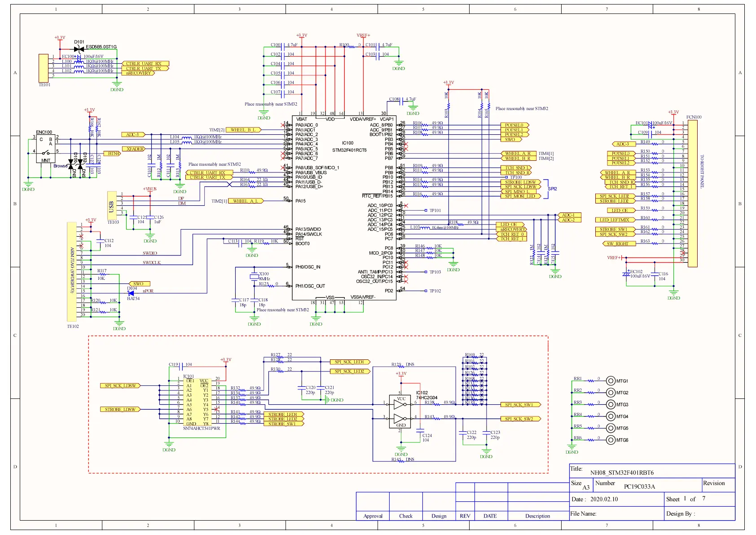Screen dimensions: 756x535
Task: Select the TCH_SND_L net port
Action: pos(516,168)
